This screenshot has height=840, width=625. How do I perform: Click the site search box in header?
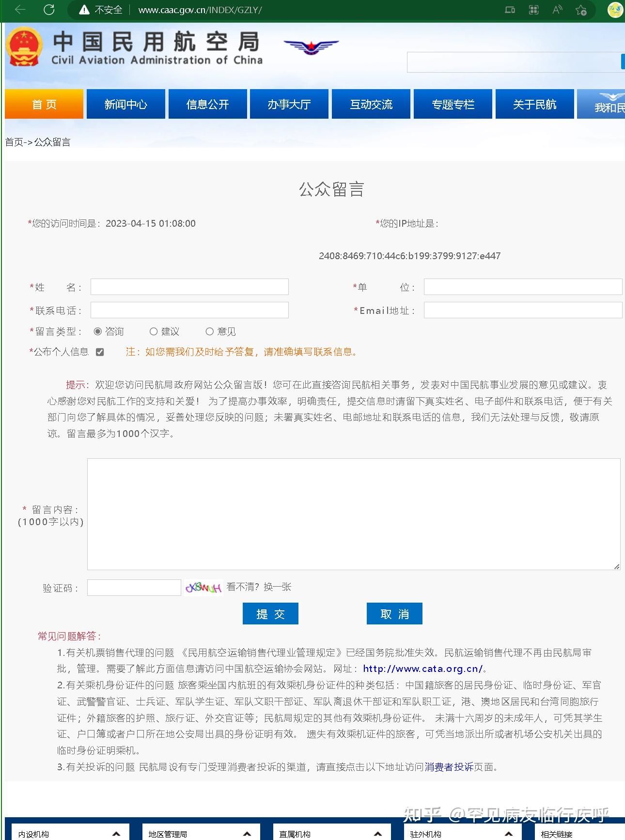(514, 62)
